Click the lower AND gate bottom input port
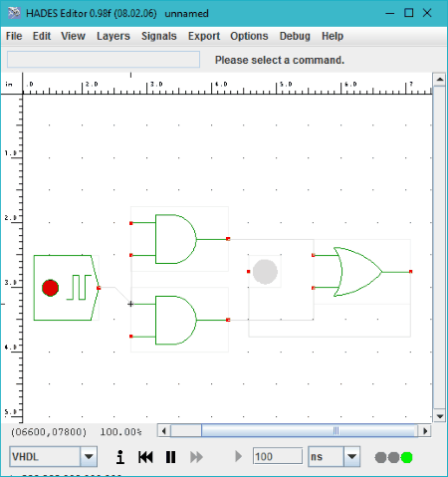Viewport: 448px width, 477px height. click(x=131, y=337)
